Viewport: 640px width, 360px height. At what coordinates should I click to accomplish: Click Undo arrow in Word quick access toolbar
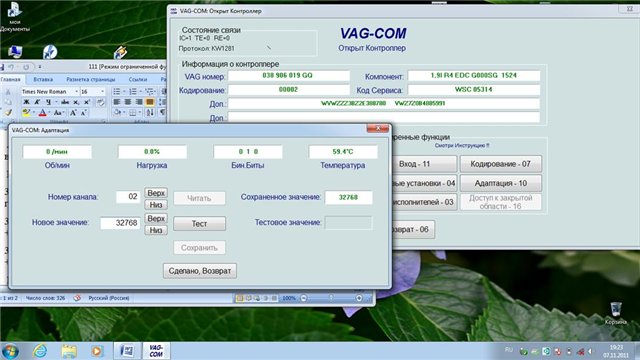pos(11,67)
